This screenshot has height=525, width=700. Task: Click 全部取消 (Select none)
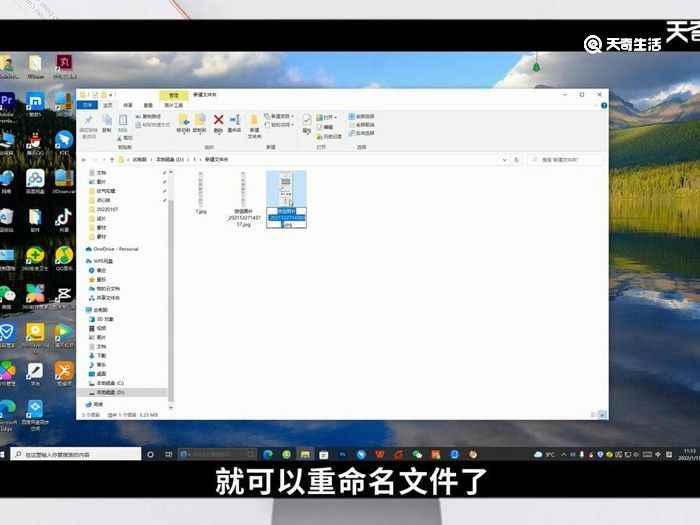[362, 125]
